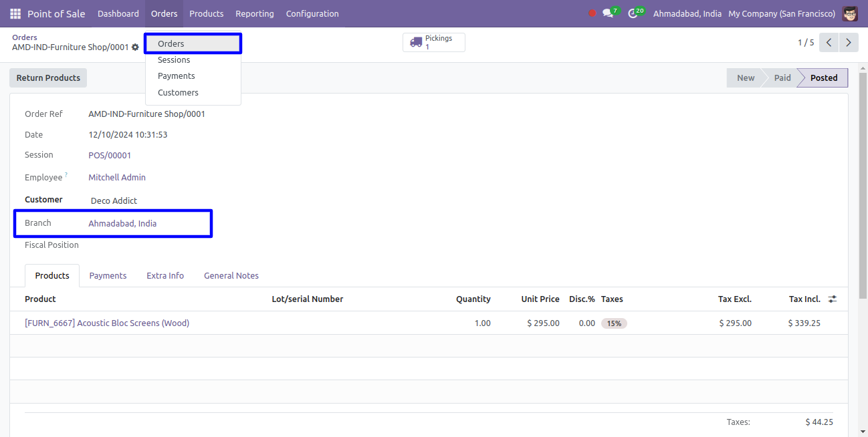Open the apps grid menu icon
This screenshot has height=437, width=868.
pos(15,13)
